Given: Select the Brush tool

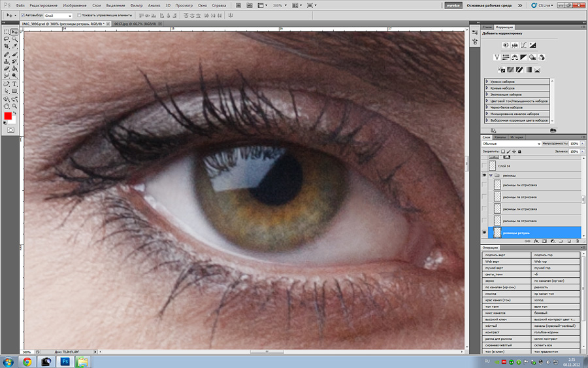Looking at the screenshot, I should [x=14, y=55].
